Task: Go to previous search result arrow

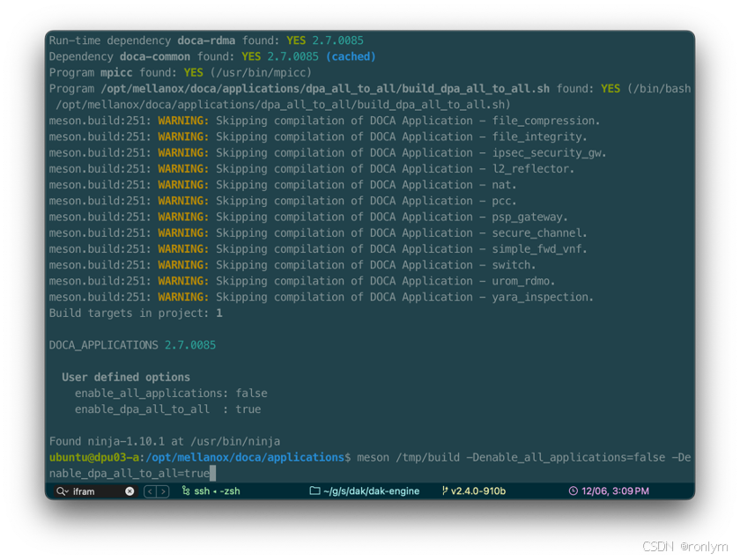Action: 150,491
